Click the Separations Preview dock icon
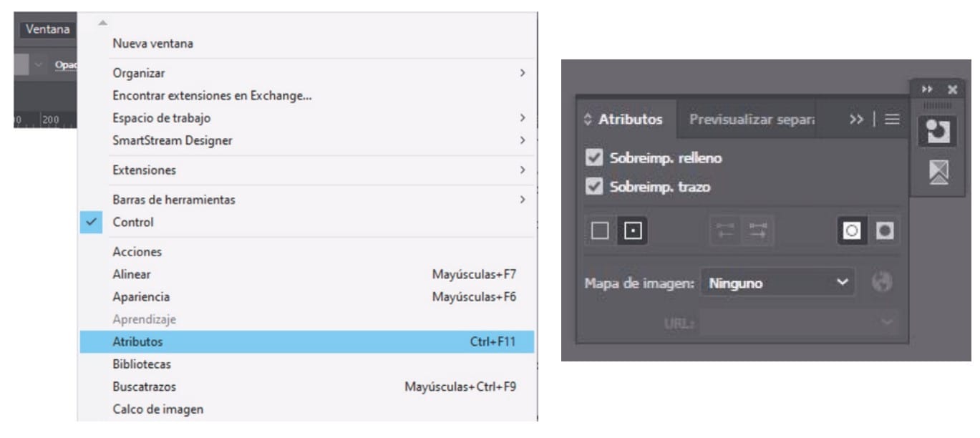 pyautogui.click(x=933, y=172)
